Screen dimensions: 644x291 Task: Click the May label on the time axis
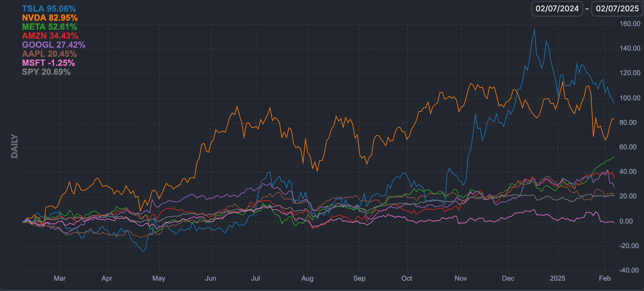tap(159, 278)
